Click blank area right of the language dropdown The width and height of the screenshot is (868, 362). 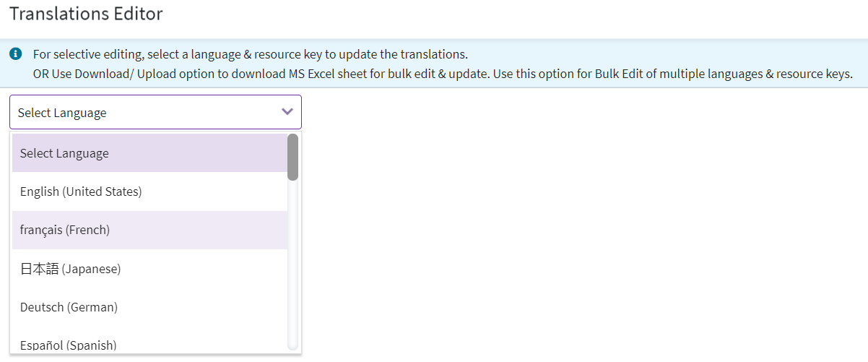coord(578,217)
